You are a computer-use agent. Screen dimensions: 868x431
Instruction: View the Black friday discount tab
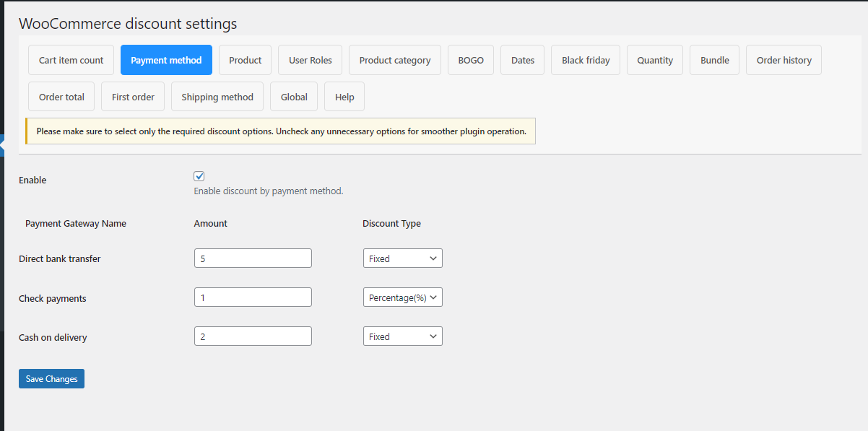click(x=585, y=60)
